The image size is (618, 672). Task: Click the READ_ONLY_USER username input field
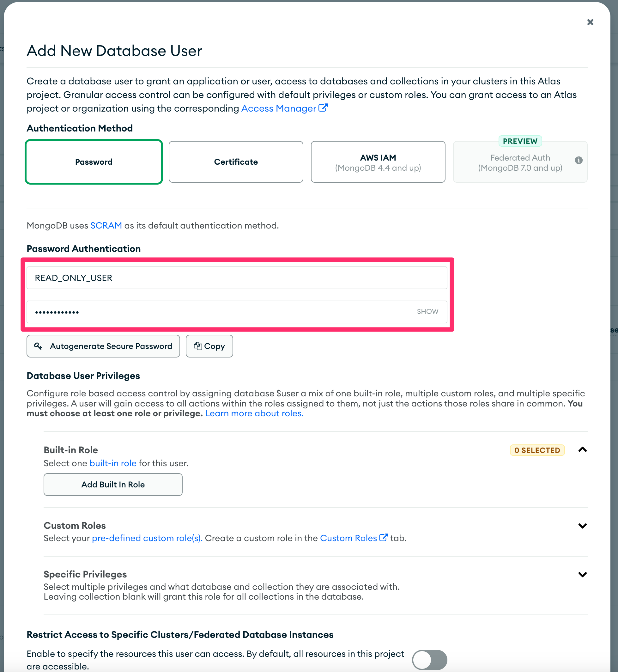pos(239,278)
